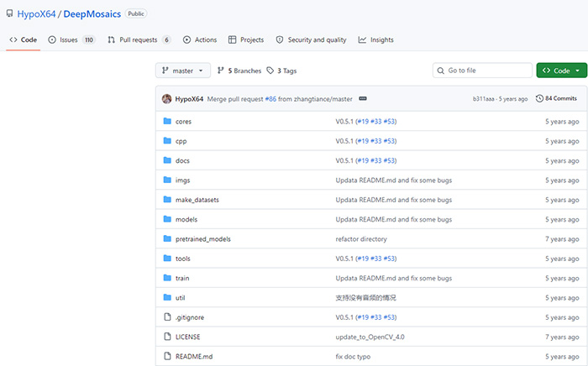This screenshot has width=588, height=366.
Task: Click the Go to file search field
Action: pos(482,71)
